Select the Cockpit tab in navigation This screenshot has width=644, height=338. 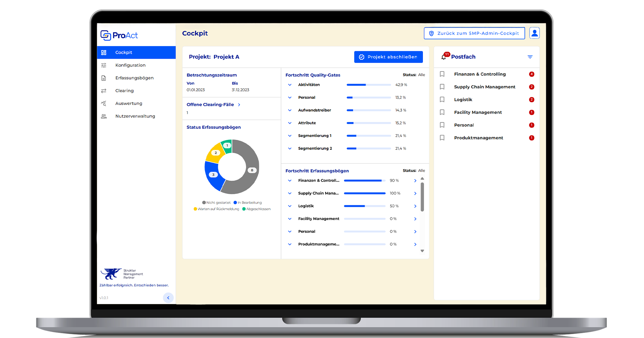point(123,52)
